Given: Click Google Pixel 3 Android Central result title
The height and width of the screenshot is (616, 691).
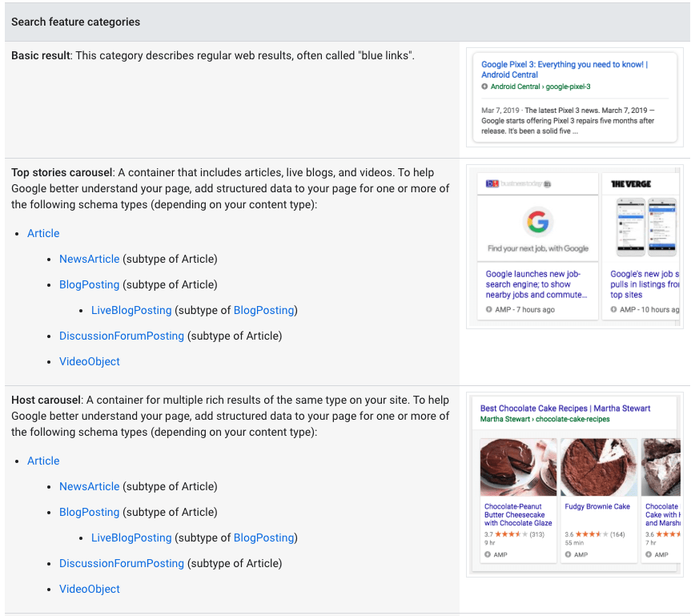Looking at the screenshot, I should coord(564,69).
